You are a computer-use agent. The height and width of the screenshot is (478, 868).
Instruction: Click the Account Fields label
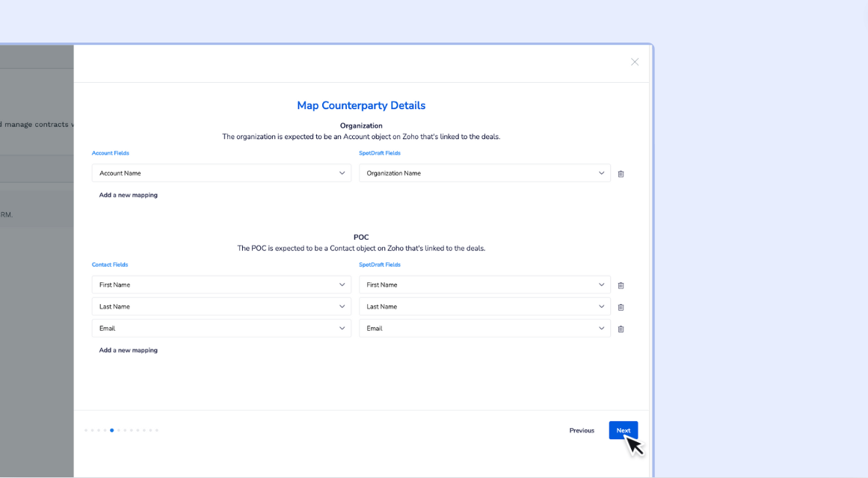[110, 153]
